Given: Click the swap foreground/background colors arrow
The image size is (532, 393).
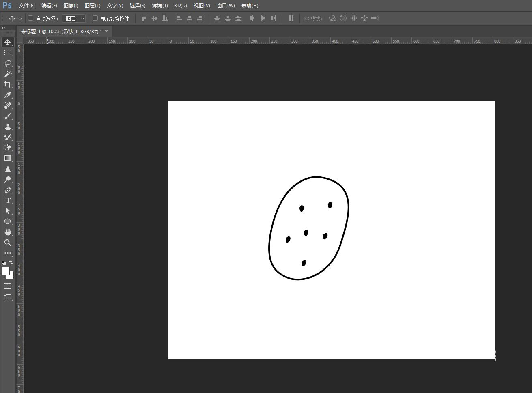Looking at the screenshot, I should pos(11,262).
